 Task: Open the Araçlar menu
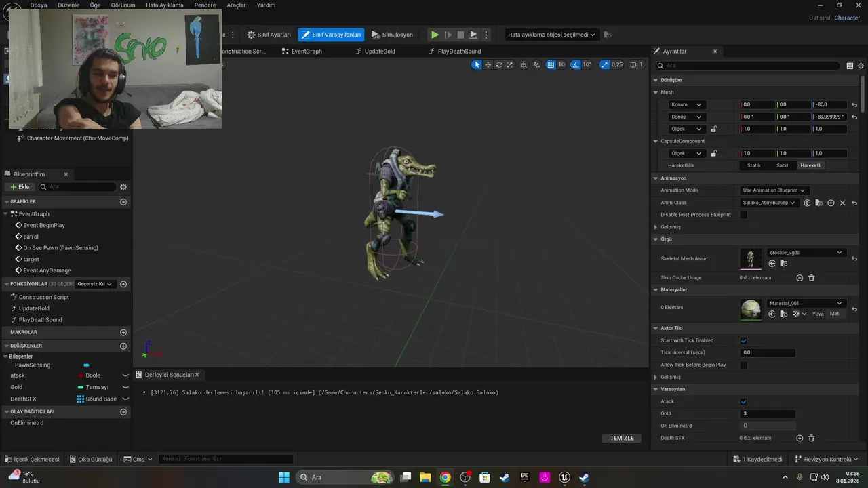click(236, 5)
